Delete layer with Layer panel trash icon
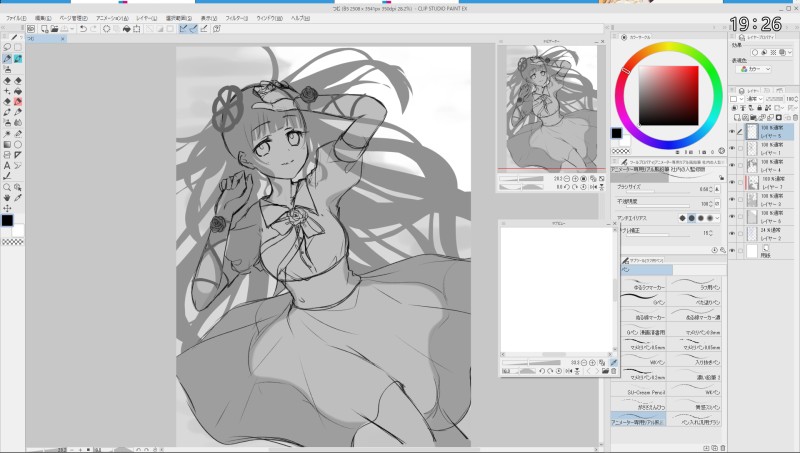Image resolution: width=800 pixels, height=453 pixels. [795, 117]
